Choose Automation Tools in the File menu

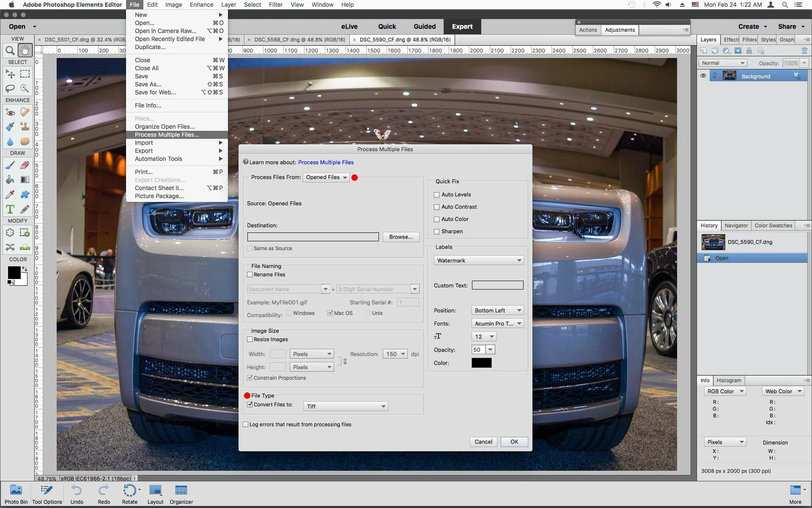tap(159, 159)
